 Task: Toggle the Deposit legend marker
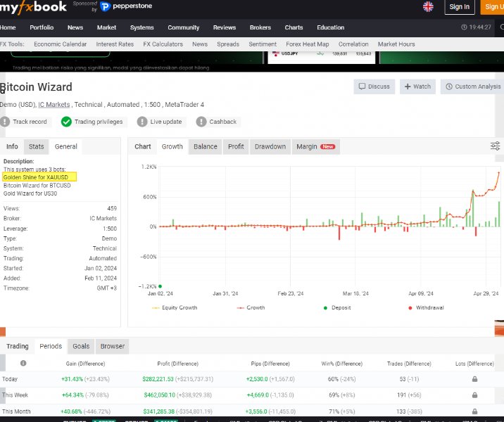tap(339, 308)
